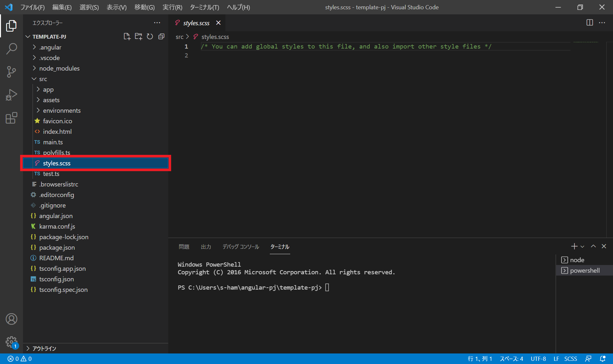The image size is (613, 364).
Task: Click the New Folder icon in the explorer
Action: 138,36
